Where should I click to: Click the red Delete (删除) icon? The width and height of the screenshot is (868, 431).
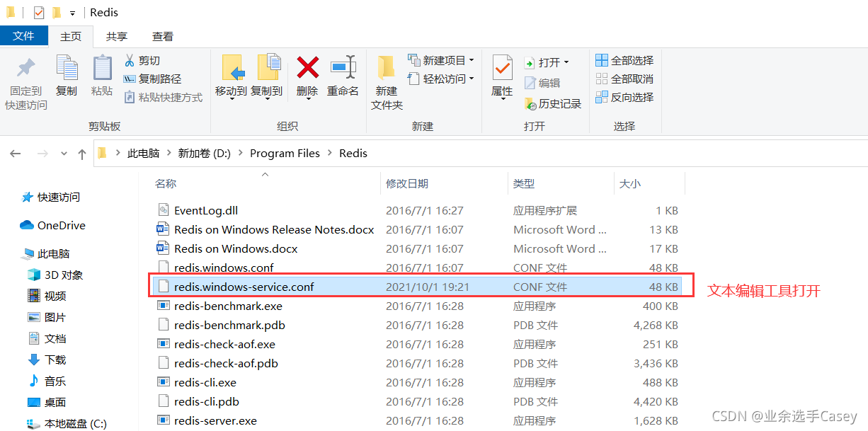pyautogui.click(x=307, y=68)
